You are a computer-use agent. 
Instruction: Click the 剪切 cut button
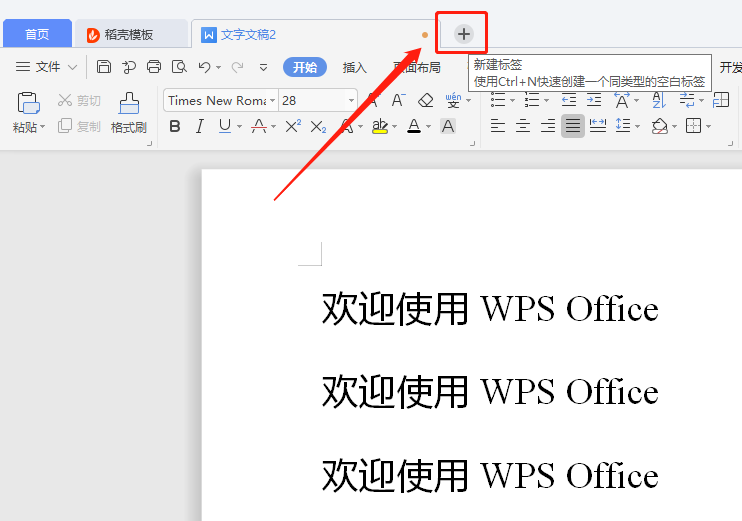[79, 100]
